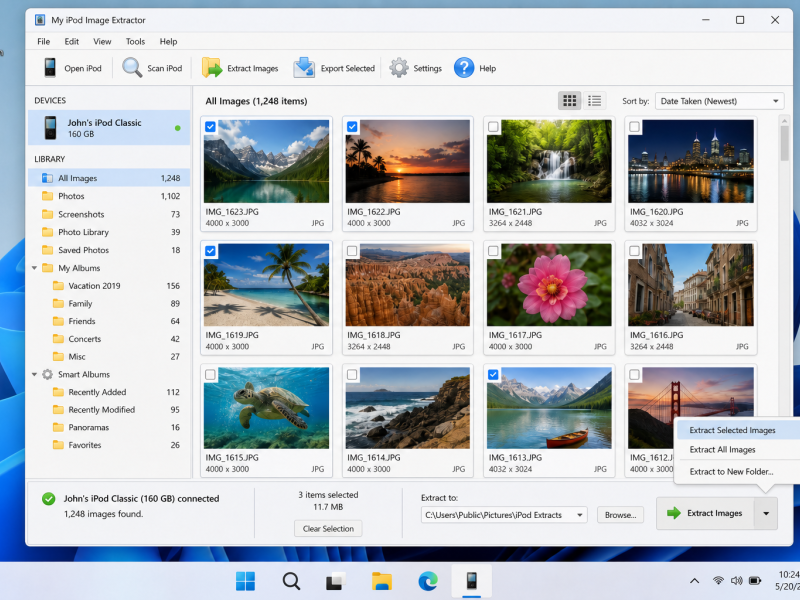This screenshot has width=800, height=600.
Task: Click the Photo Library folder icon
Action: (47, 232)
